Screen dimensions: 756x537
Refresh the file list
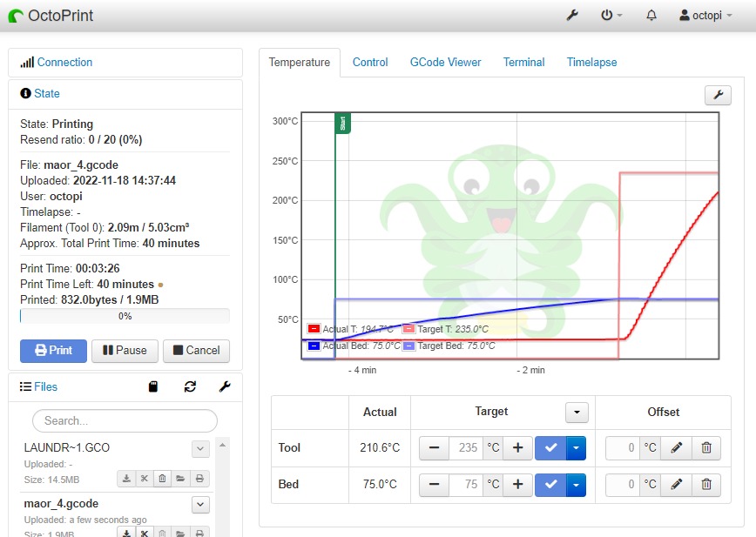190,386
